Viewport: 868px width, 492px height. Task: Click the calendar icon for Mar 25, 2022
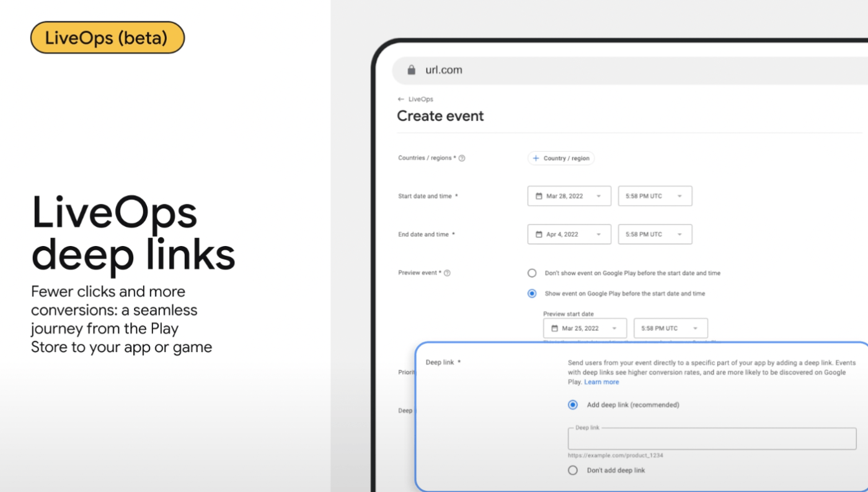(554, 328)
